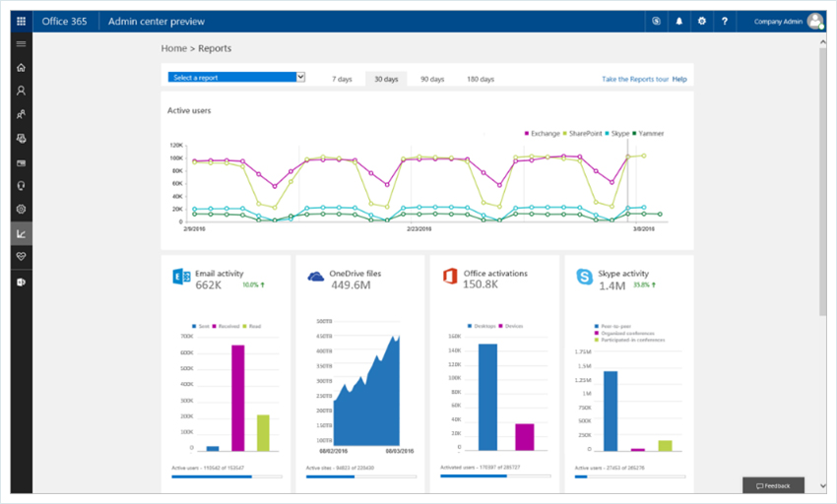Toggle the Desktops legend in Office activations

[x=482, y=326]
